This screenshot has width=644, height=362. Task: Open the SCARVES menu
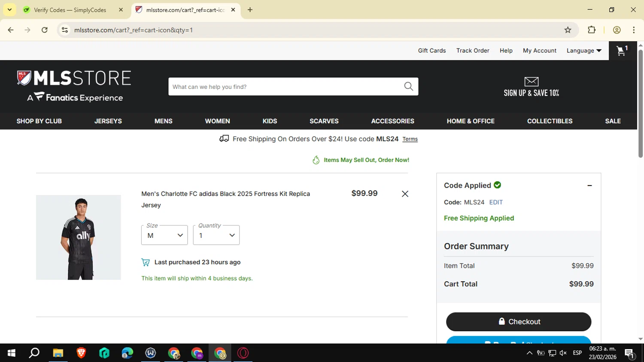pos(324,121)
